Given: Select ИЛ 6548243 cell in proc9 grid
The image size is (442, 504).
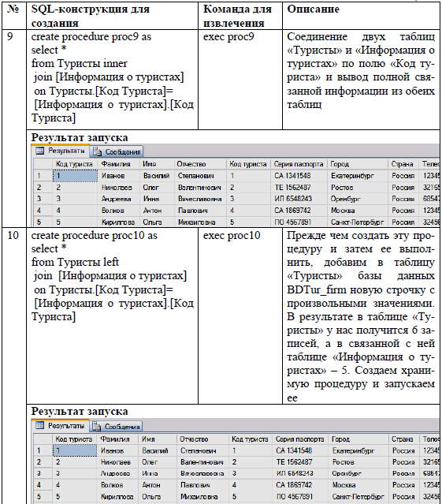Looking at the screenshot, I should pyautogui.click(x=299, y=199).
